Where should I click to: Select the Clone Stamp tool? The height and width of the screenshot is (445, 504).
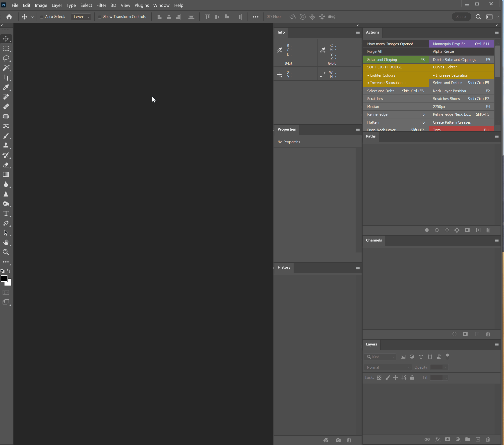[x=6, y=146]
